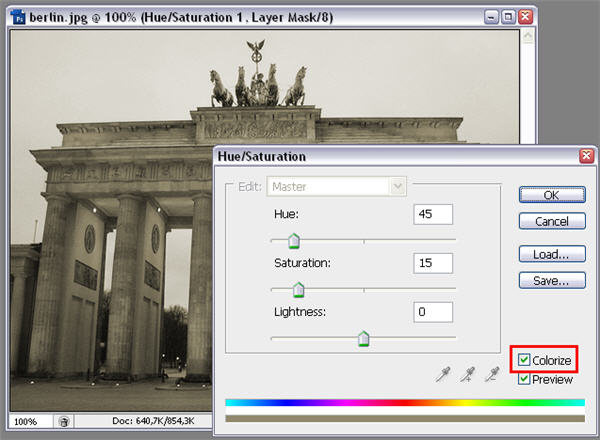Click the status bar icon beside the zoom field
Viewport: 600px width, 440px height.
coord(64,422)
